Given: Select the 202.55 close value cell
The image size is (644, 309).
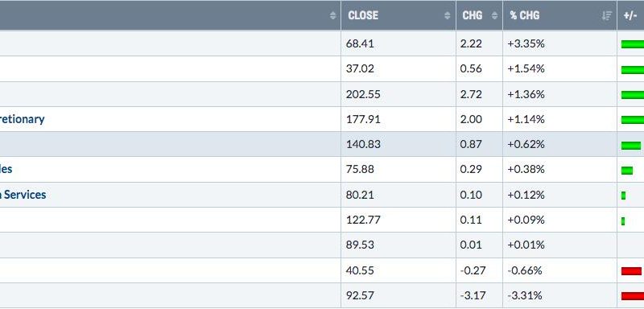Looking at the screenshot, I should (398, 94).
